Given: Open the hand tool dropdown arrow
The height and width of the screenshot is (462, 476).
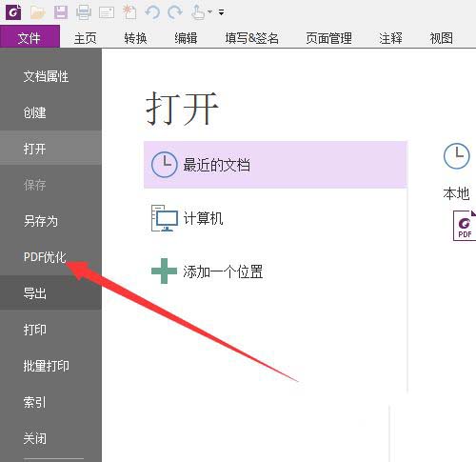Looking at the screenshot, I should tap(209, 12).
